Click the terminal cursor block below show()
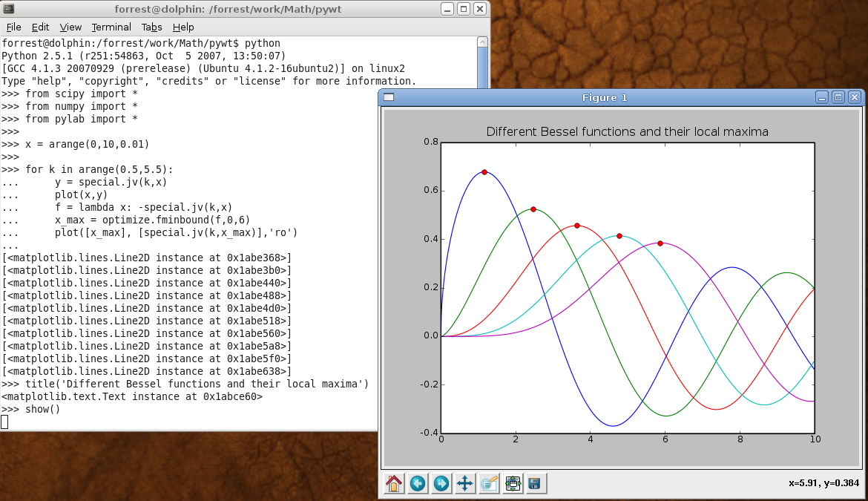Image resolution: width=868 pixels, height=501 pixels. 4,422
